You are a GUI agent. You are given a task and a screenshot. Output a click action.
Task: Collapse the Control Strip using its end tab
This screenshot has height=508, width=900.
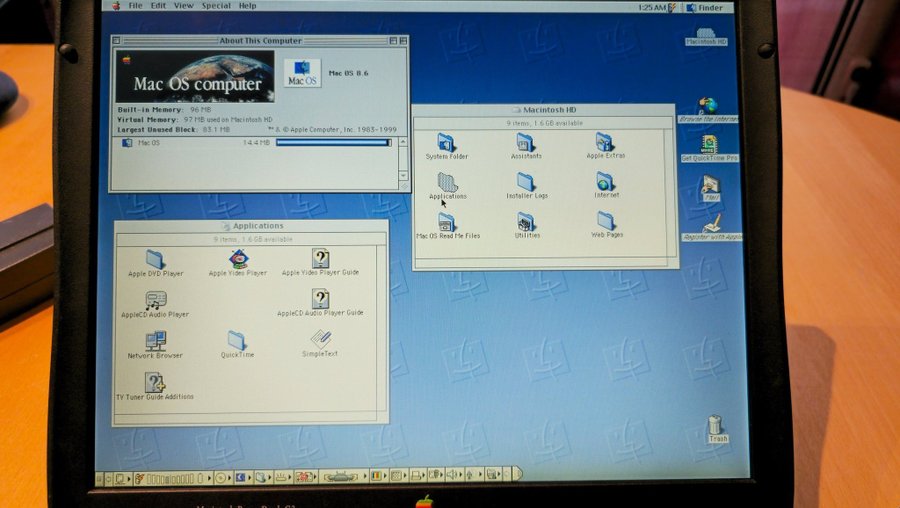click(x=518, y=476)
